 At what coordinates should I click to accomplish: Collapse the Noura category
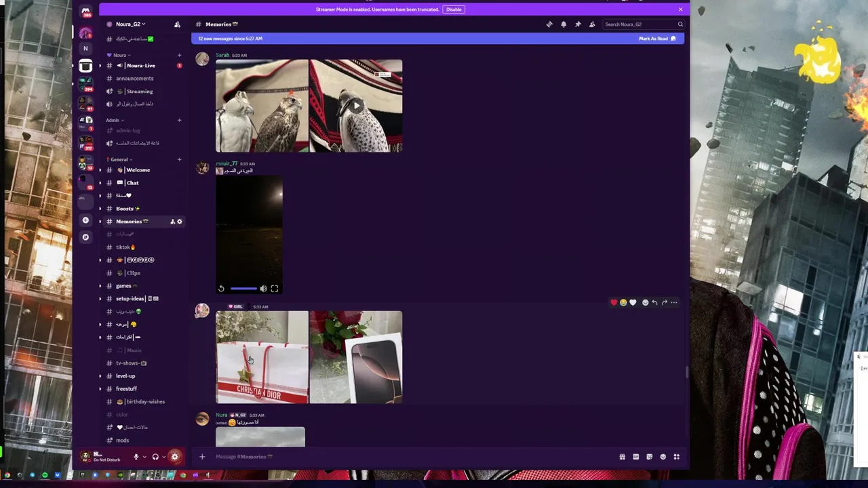click(x=119, y=55)
